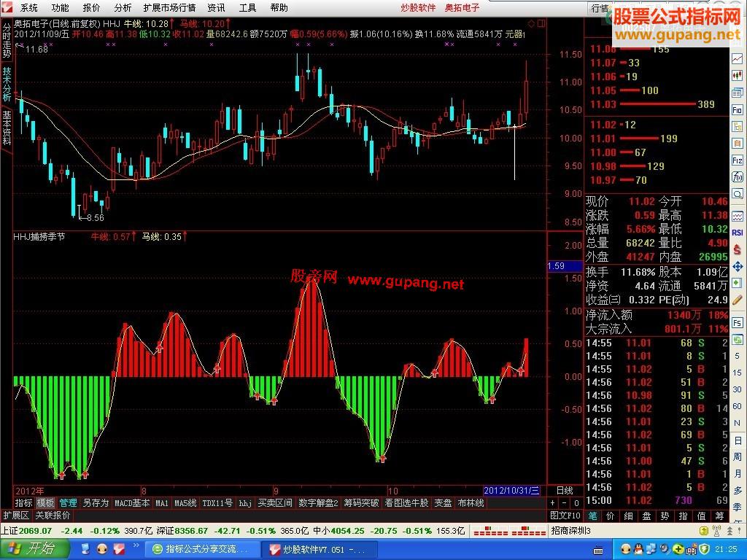
Task: Select the TDX11号 indicator template
Action: click(217, 503)
